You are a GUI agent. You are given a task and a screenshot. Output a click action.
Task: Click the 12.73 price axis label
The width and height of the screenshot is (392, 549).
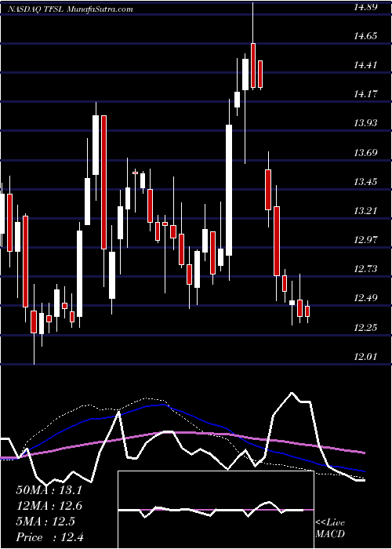[x=365, y=268]
